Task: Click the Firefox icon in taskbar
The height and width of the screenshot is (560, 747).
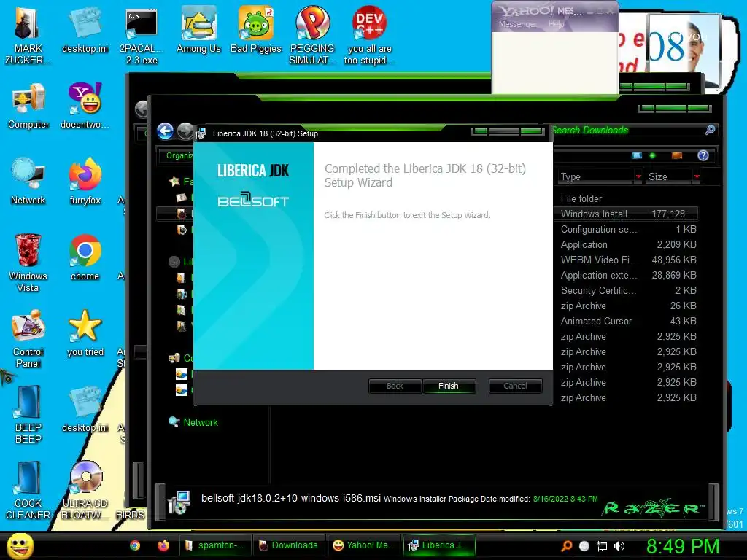Action: (163, 545)
